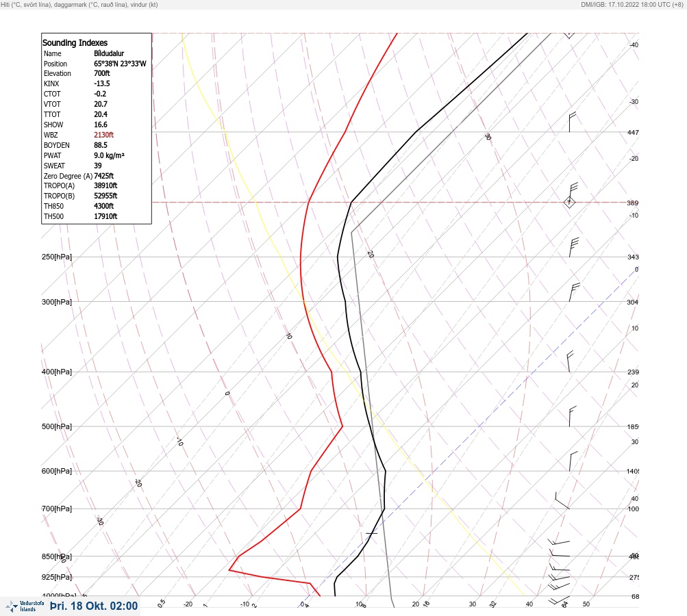This screenshot has height=616, width=687.
Task: Click the 'KINX' index name label
Action: coord(51,84)
